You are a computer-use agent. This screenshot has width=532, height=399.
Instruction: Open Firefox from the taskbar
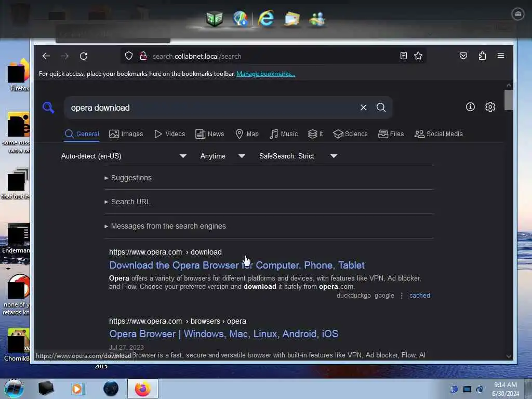pos(143,389)
